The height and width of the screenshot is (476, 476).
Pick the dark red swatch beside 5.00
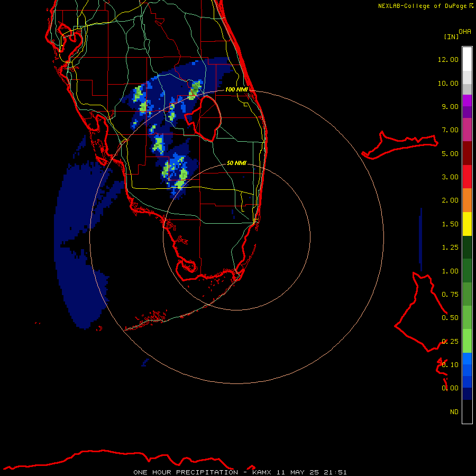(467, 153)
